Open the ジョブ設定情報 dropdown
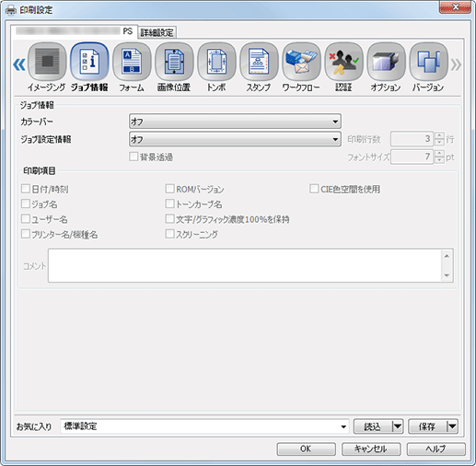The width and height of the screenshot is (476, 466). tap(235, 139)
